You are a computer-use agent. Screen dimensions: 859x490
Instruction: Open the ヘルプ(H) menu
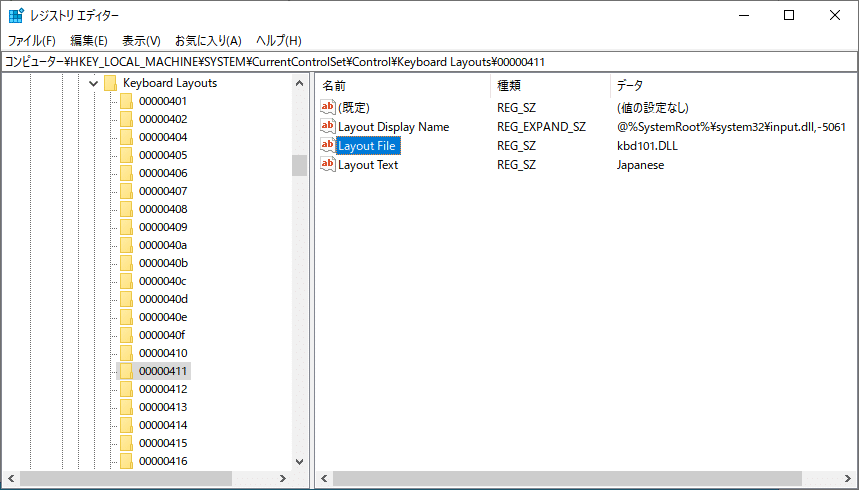click(279, 41)
